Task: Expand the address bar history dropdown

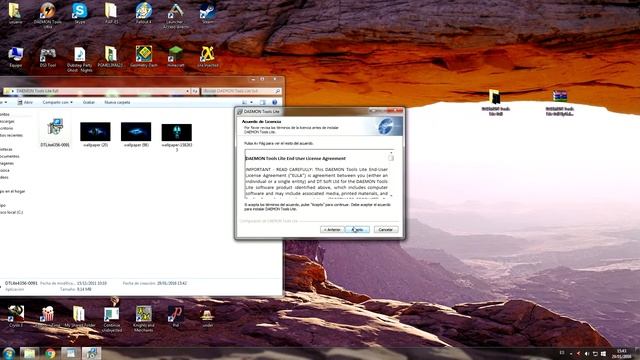Action: point(187,91)
